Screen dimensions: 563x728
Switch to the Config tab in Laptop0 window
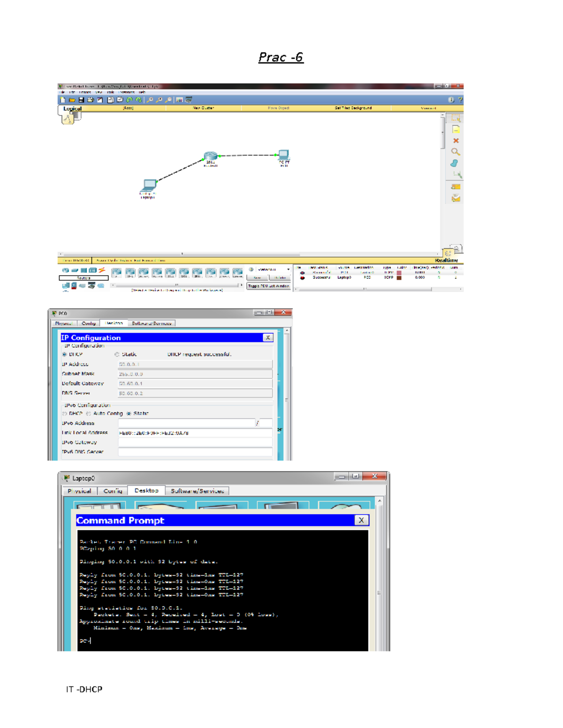(x=113, y=491)
